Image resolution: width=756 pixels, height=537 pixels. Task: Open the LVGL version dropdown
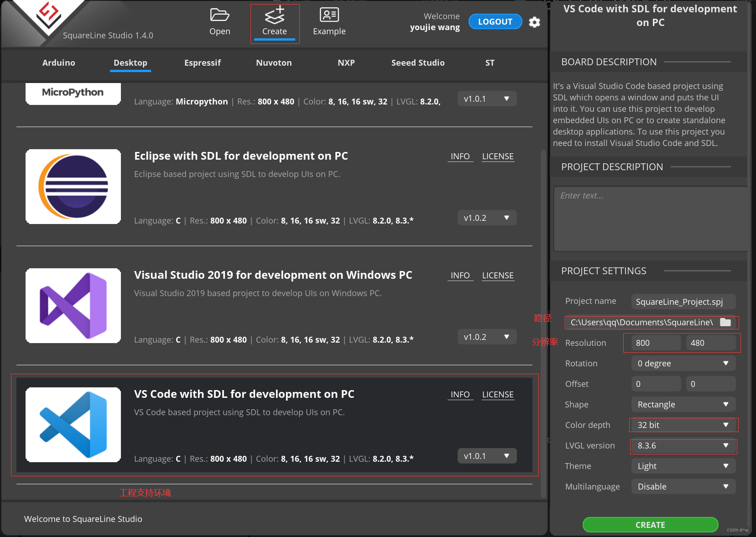tap(683, 445)
